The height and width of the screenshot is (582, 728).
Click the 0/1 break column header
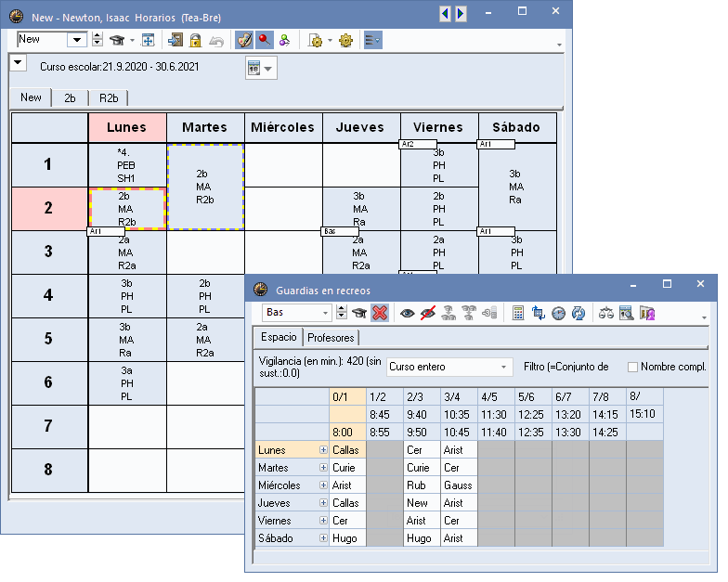click(x=347, y=397)
